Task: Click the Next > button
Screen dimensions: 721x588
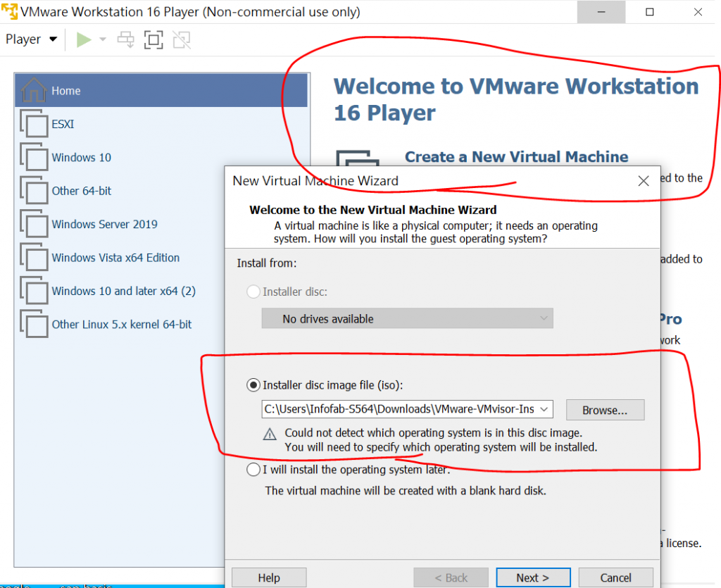Action: (x=533, y=578)
